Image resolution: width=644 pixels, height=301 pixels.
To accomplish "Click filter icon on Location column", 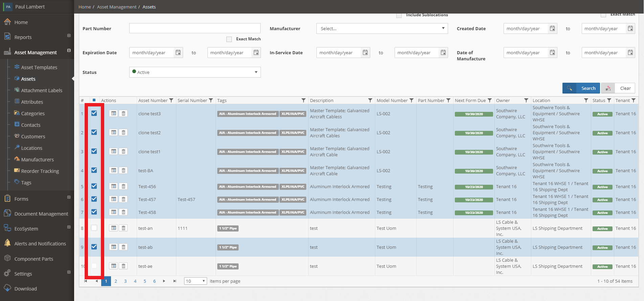I will (586, 100).
